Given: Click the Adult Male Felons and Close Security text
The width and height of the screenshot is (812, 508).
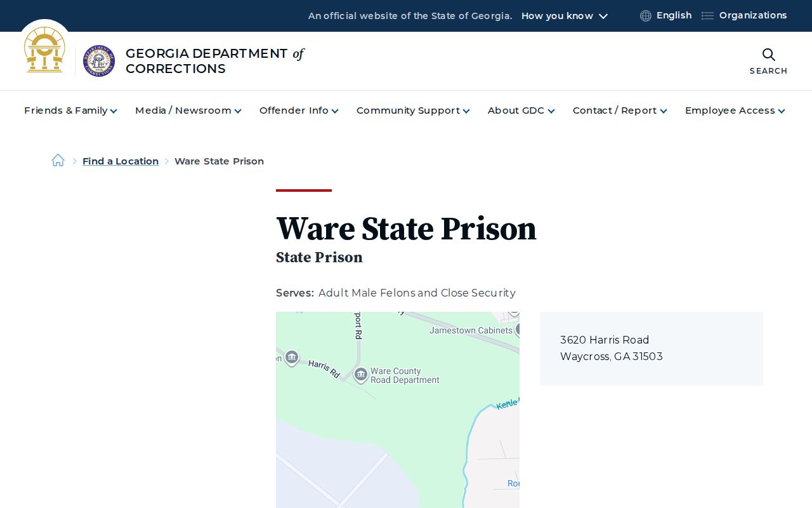Looking at the screenshot, I should pos(417,293).
